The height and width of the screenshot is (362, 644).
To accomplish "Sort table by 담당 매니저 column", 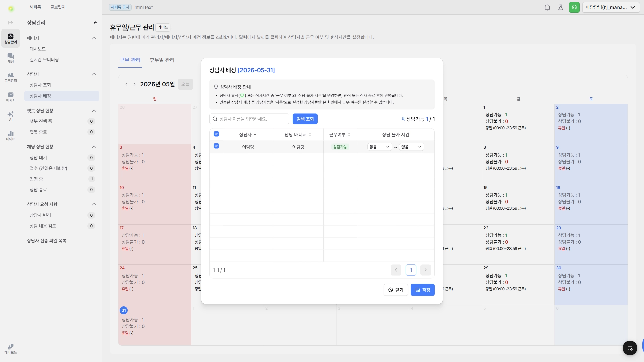I will (298, 135).
